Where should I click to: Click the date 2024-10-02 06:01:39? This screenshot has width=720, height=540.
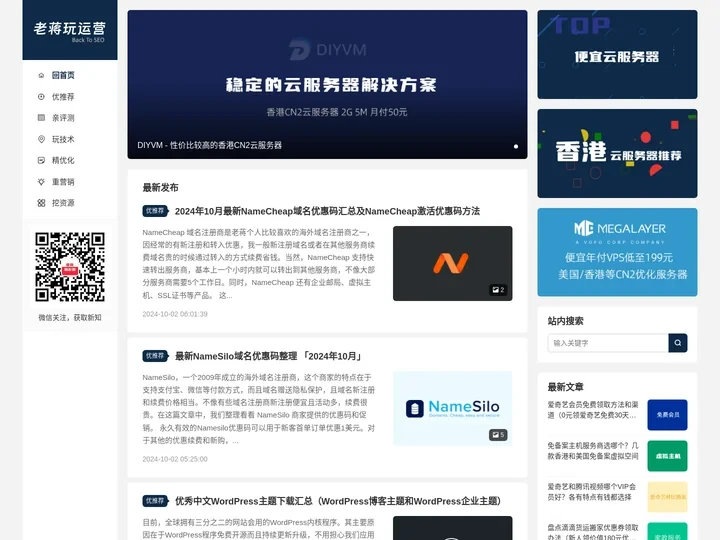pos(175,314)
